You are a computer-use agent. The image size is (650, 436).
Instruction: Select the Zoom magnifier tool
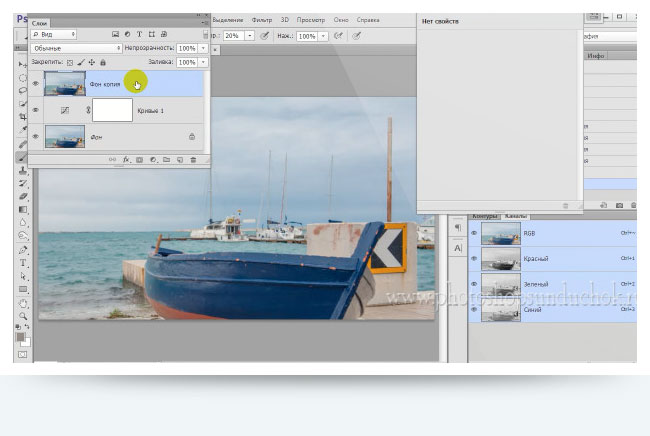(x=23, y=316)
